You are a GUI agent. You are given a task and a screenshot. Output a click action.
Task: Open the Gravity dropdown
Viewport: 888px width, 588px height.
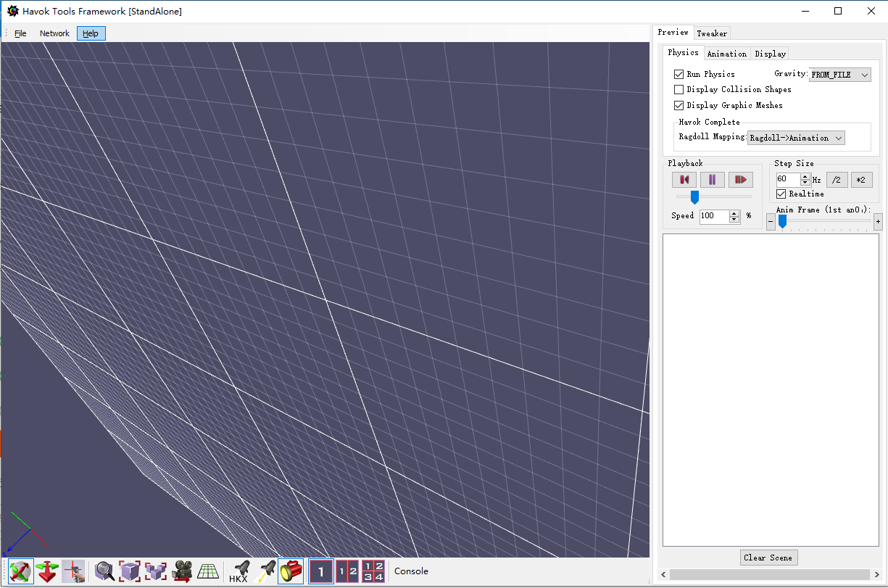pos(839,75)
